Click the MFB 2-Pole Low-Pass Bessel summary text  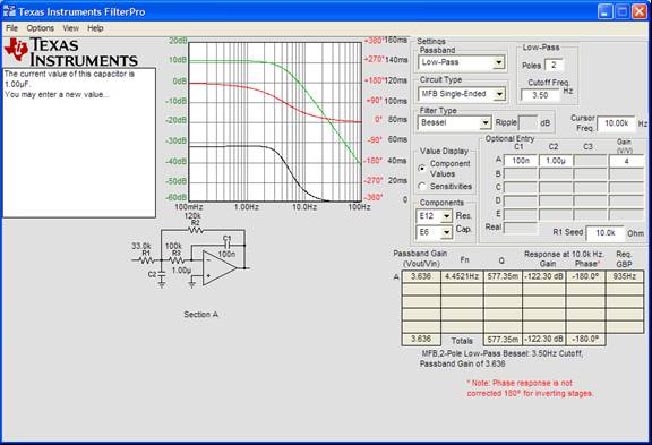tap(502, 358)
